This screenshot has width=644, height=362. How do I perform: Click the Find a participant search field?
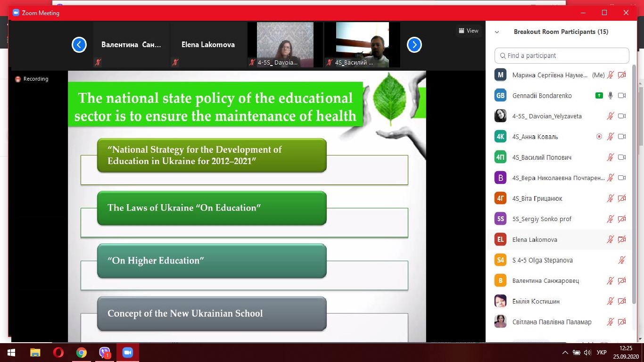click(562, 56)
